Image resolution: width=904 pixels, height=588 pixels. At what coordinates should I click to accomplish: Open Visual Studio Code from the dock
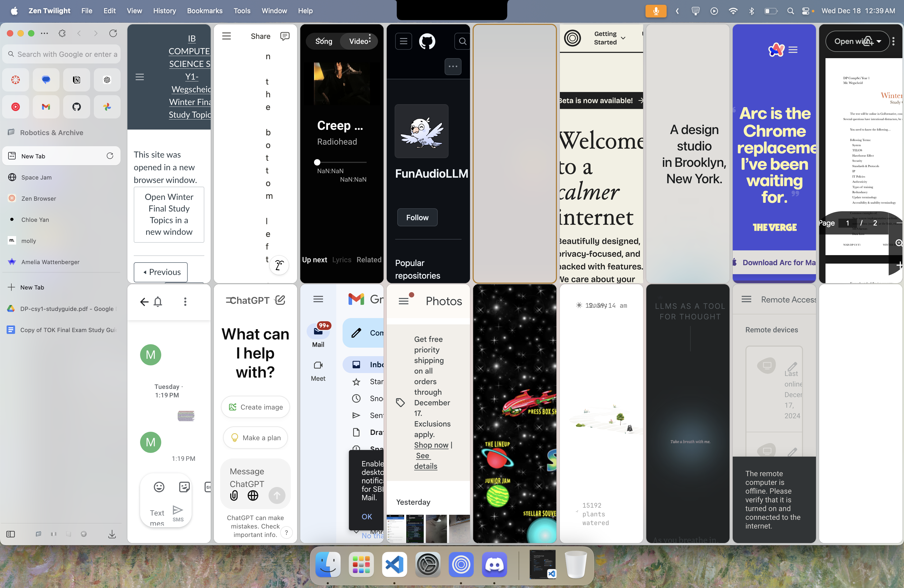[x=394, y=564]
